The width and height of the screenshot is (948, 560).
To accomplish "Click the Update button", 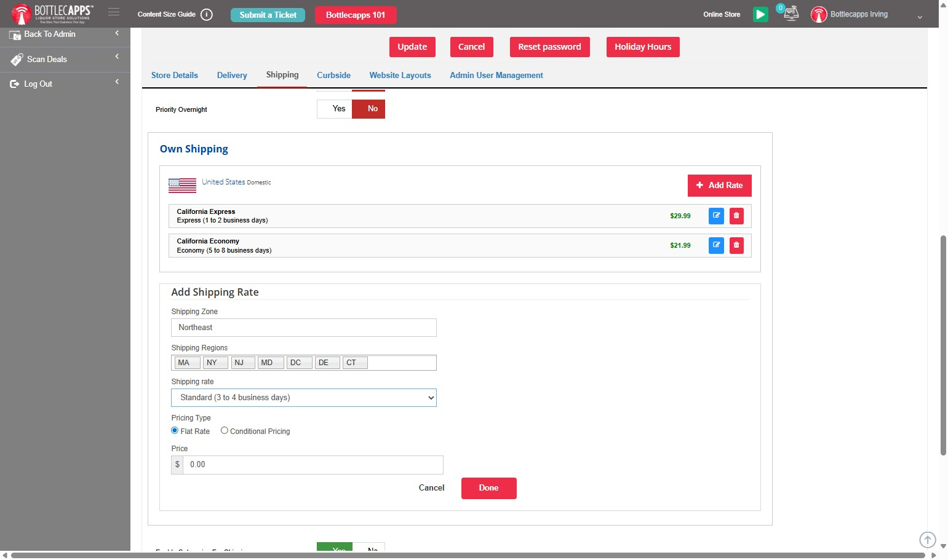I will coord(412,47).
